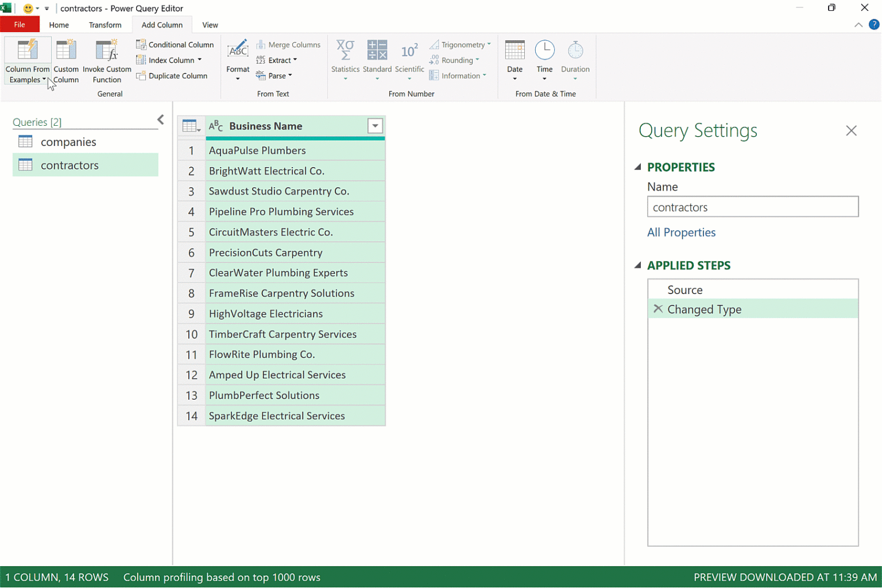This screenshot has width=882, height=588.
Task: Collapse the PROPERTIES section
Action: [x=637, y=167]
